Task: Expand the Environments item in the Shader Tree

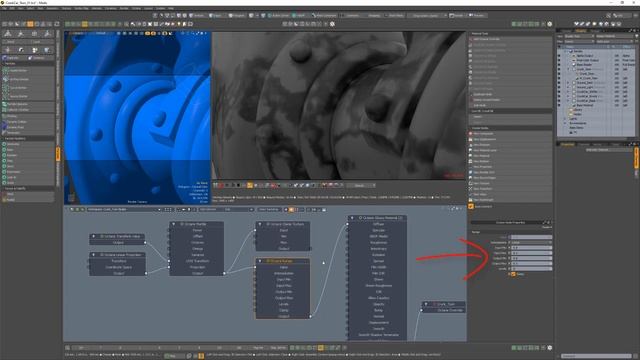Action: click(565, 123)
